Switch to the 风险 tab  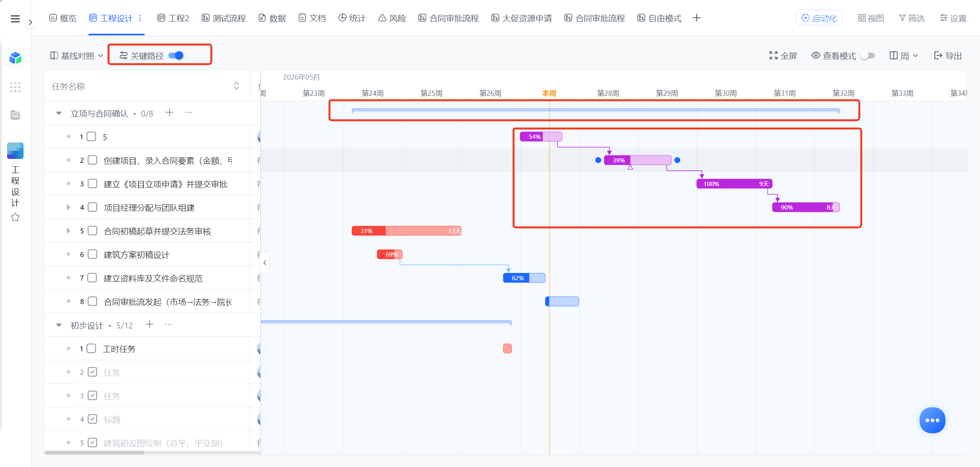[392, 18]
